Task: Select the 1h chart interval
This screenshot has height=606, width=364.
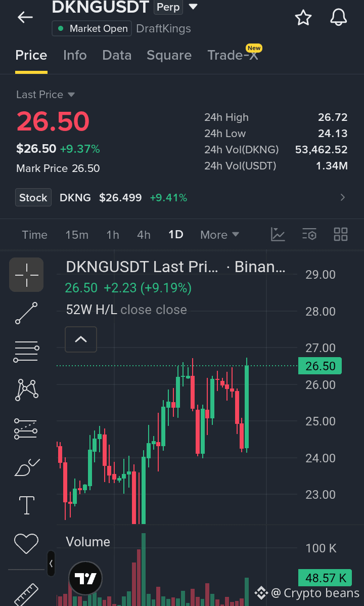Action: (x=113, y=235)
